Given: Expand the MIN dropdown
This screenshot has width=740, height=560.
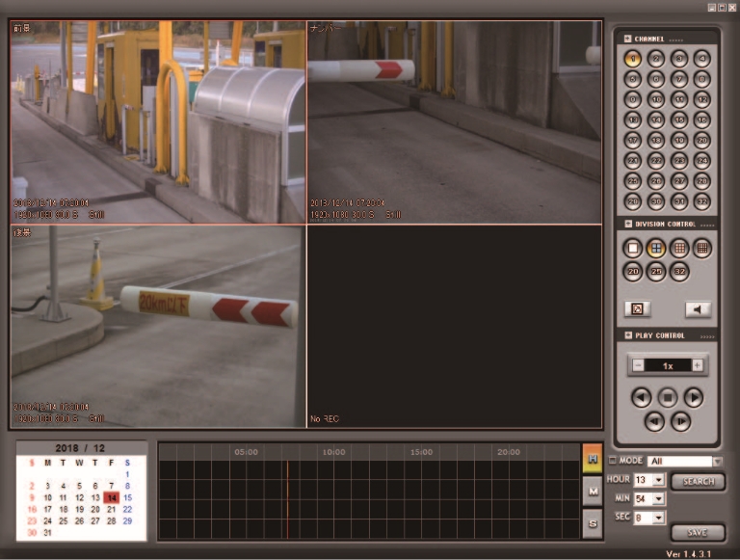Looking at the screenshot, I should point(659,499).
